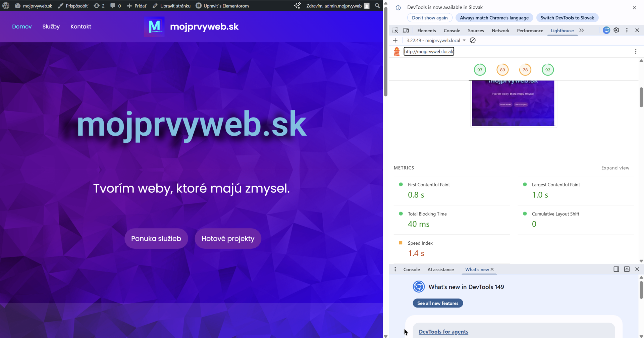Open the DevTools customize three-dot menu
The image size is (644, 338).
tap(627, 30)
